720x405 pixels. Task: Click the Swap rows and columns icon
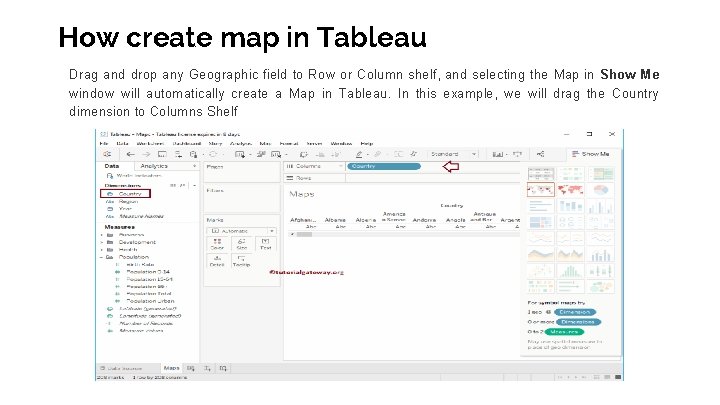point(304,154)
